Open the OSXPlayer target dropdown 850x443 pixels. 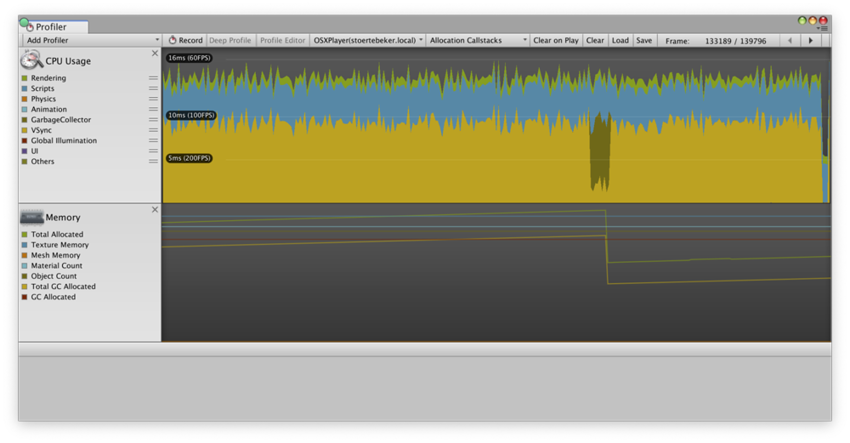click(x=367, y=41)
